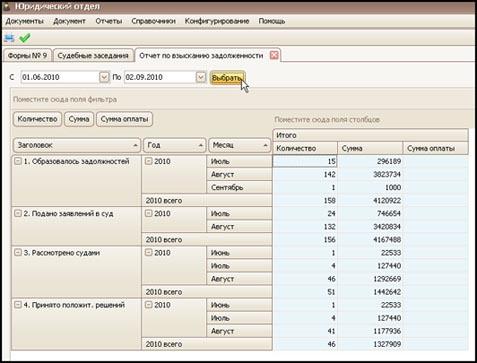Select the cell with quantity 15
Viewport: 477px width, 363px height.
pyautogui.click(x=305, y=161)
